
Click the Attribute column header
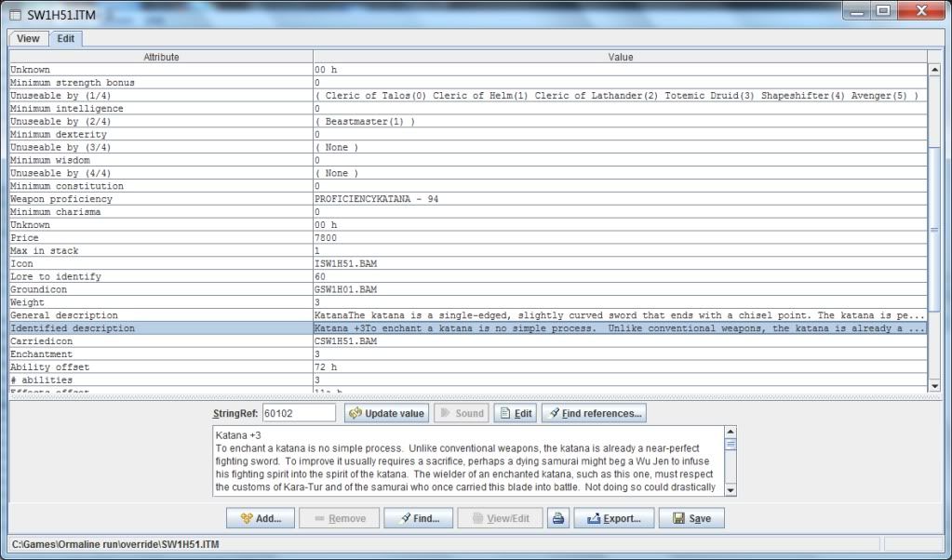click(161, 57)
